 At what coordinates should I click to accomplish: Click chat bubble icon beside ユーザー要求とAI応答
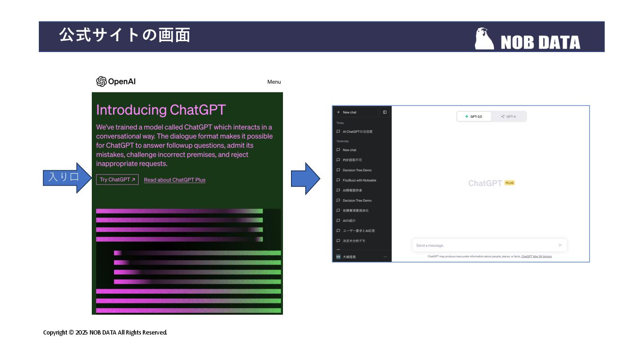(x=338, y=231)
